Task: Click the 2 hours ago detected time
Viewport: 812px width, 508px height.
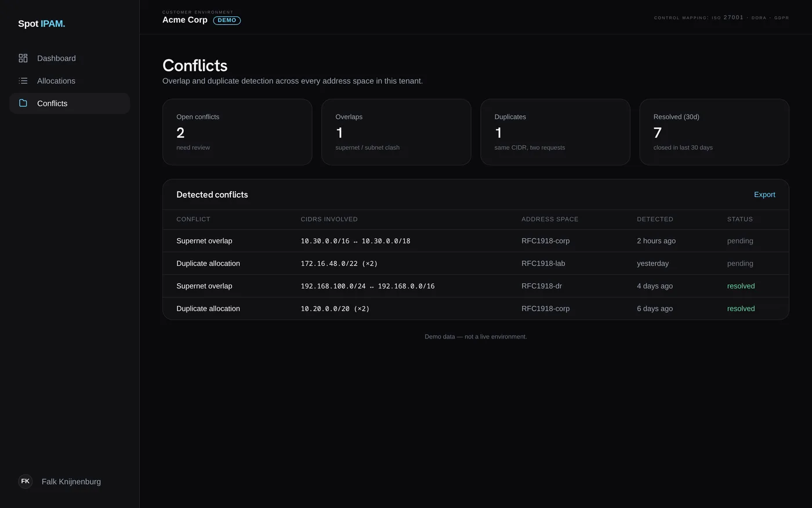Action: pyautogui.click(x=656, y=241)
